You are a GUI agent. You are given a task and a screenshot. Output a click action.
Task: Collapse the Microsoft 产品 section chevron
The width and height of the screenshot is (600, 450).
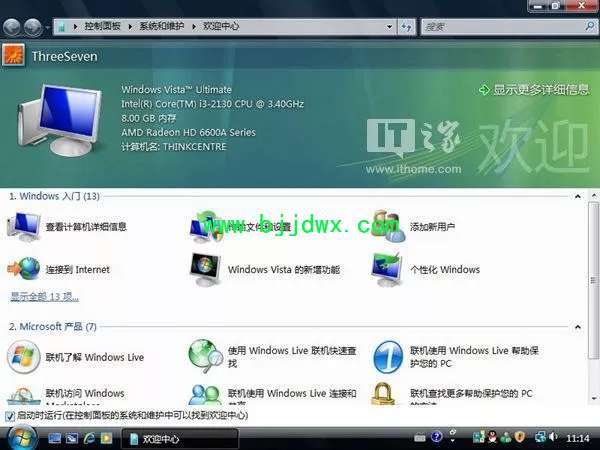coord(577,327)
